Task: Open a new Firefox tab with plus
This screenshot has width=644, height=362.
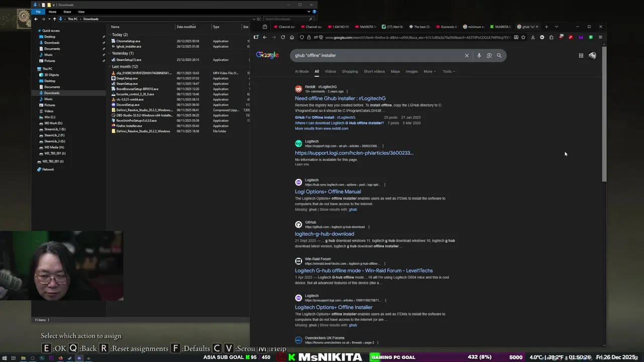Action: [546, 27]
